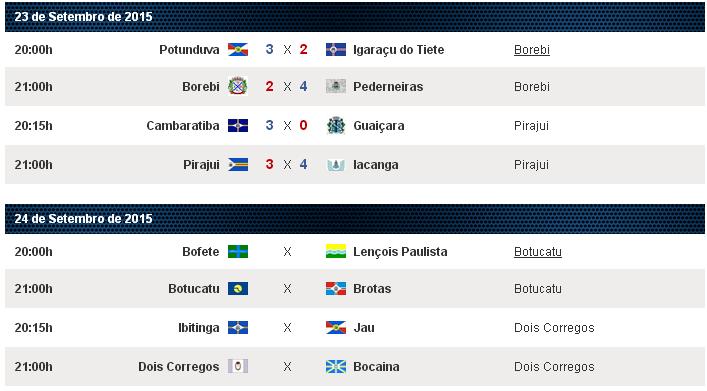This screenshot has height=391, width=707.
Task: Open the underlined Borebi venue link
Action: point(532,50)
